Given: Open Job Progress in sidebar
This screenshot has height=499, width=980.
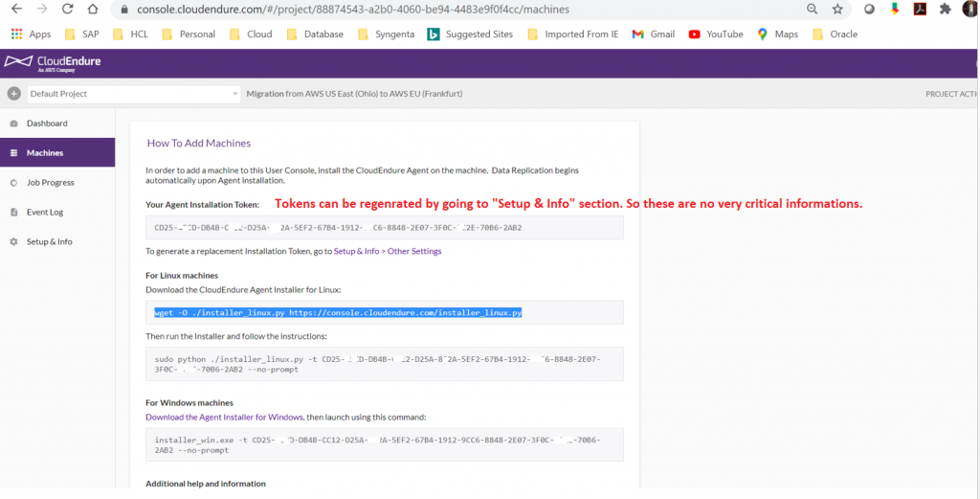Looking at the screenshot, I should click(57, 183).
